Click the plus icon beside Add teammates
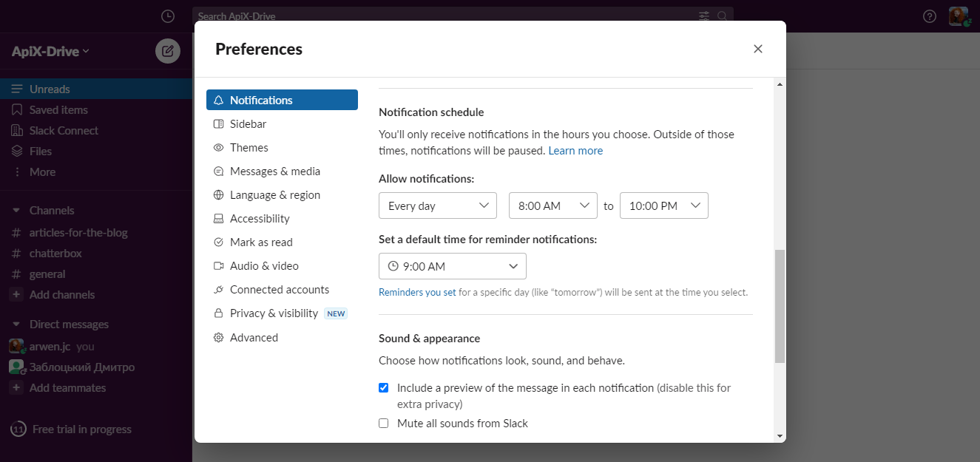980x462 pixels. pos(16,387)
